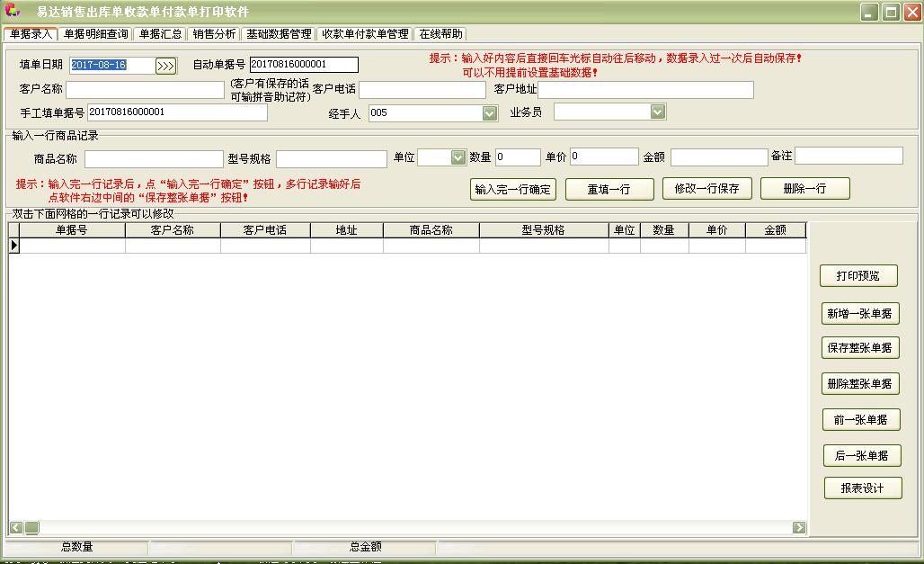
Task: Click the 单价 input field
Action: coord(604,157)
